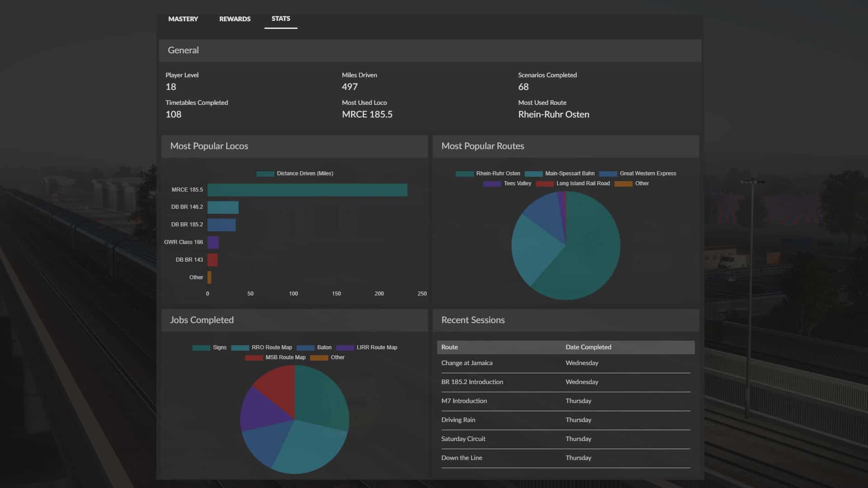868x488 pixels.
Task: Click the GWR Class 166 axis label
Action: (x=184, y=242)
